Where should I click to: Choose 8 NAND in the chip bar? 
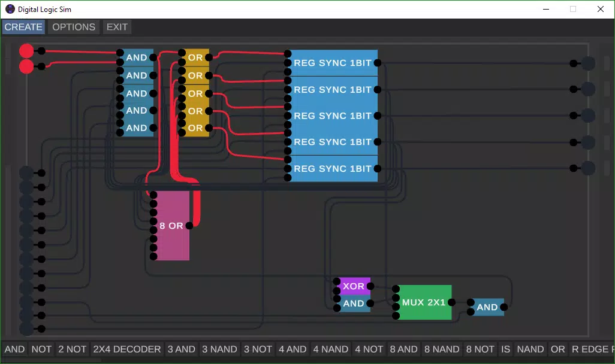(442, 349)
